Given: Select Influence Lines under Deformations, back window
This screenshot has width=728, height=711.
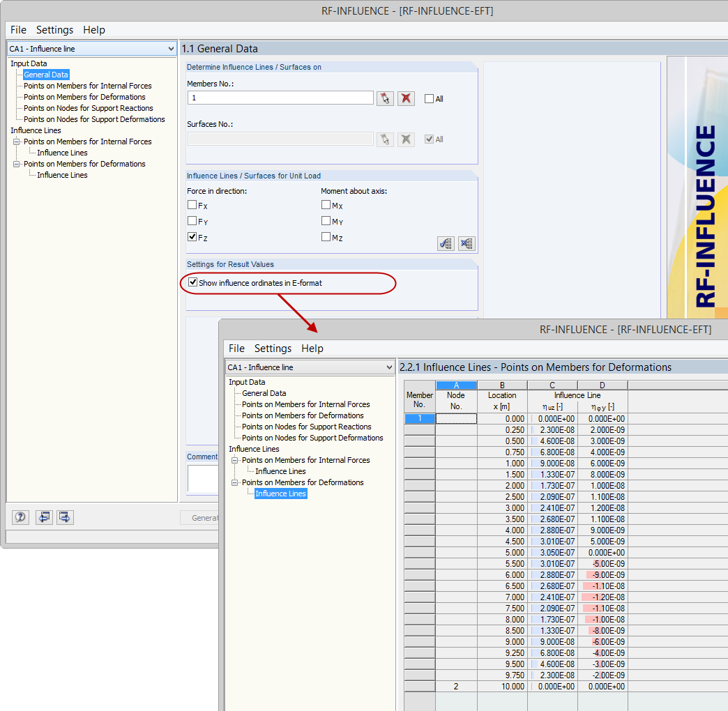Looking at the screenshot, I should [x=62, y=175].
